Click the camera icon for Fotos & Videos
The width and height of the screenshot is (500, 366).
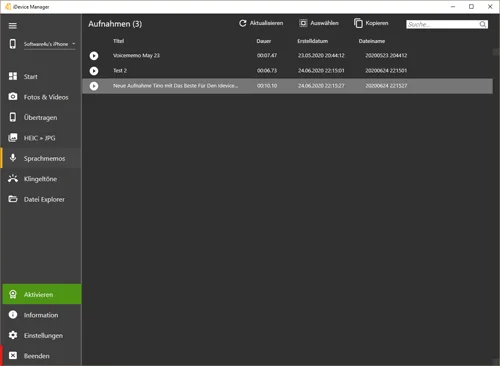[x=13, y=97]
